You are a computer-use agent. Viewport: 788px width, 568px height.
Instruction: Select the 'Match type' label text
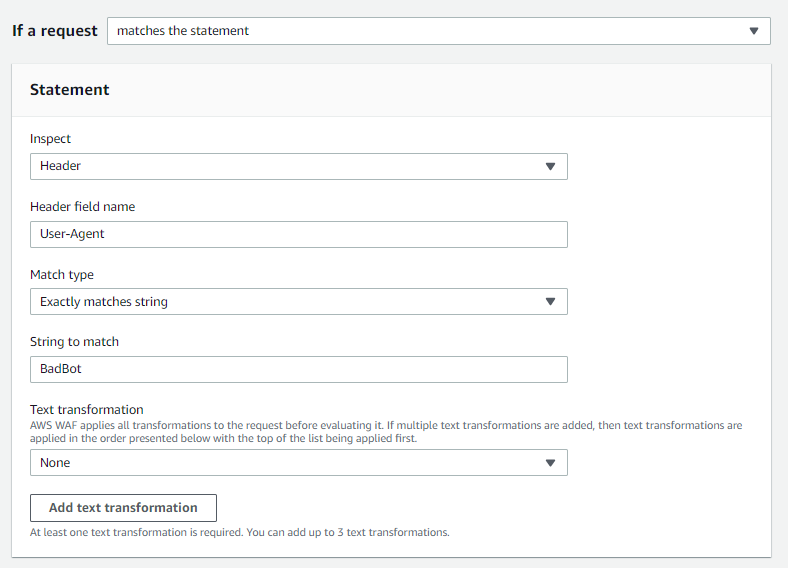(x=62, y=274)
